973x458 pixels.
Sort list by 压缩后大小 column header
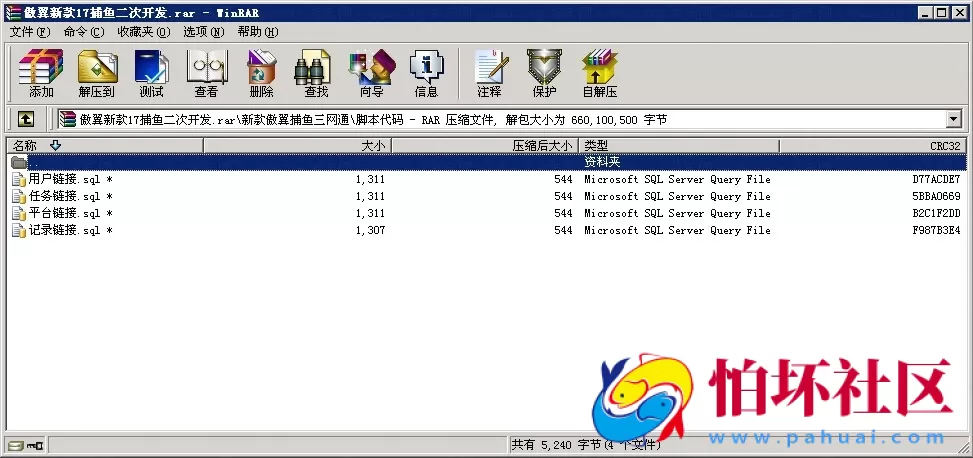coord(542,146)
